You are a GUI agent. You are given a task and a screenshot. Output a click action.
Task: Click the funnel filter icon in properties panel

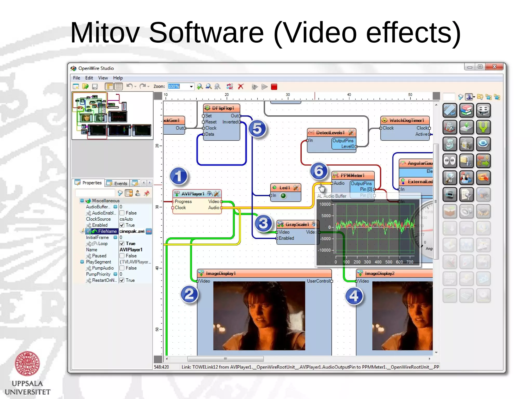tap(120, 193)
